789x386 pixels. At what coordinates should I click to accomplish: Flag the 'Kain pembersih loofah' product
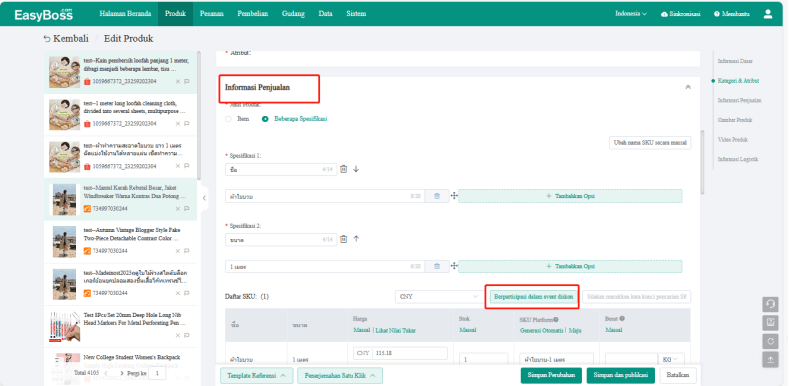187,81
